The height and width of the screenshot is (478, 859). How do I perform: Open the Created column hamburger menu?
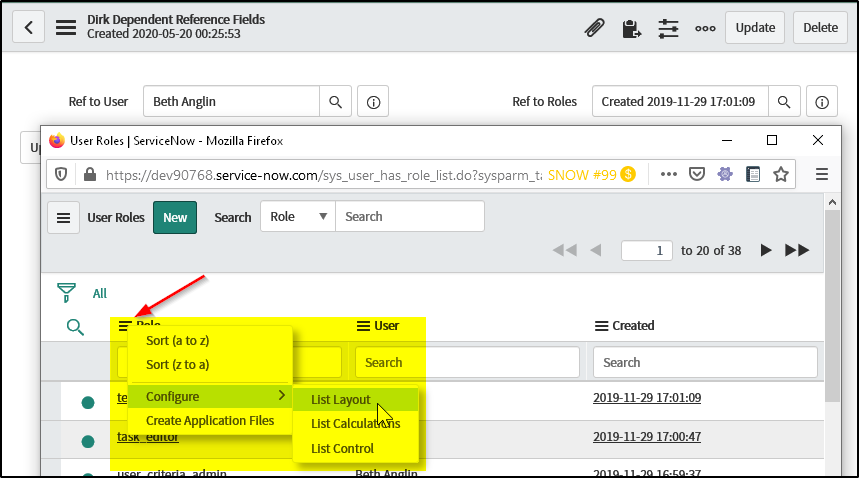coord(601,326)
